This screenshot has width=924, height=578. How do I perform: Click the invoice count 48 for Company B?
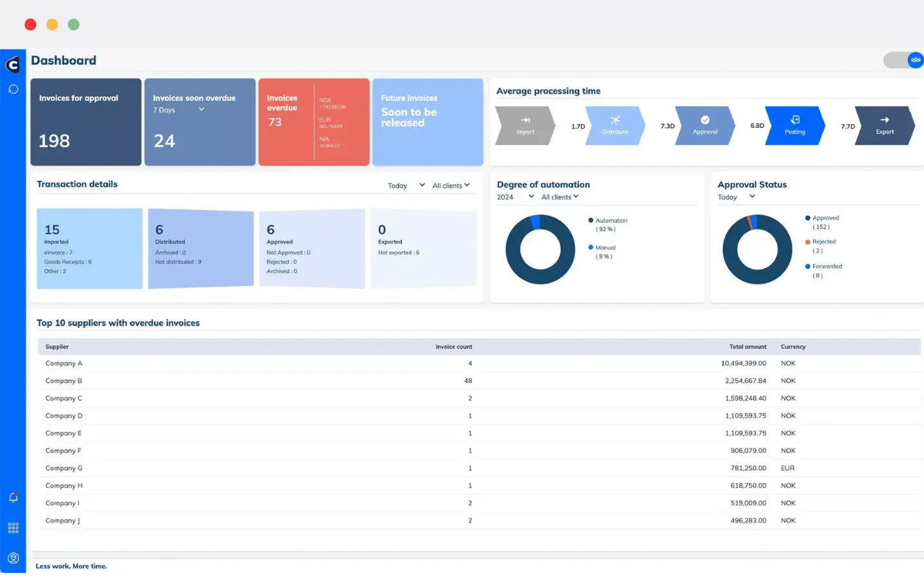pos(468,381)
